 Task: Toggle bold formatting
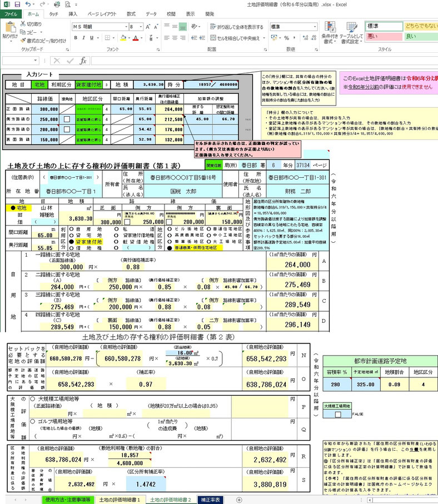click(76, 38)
